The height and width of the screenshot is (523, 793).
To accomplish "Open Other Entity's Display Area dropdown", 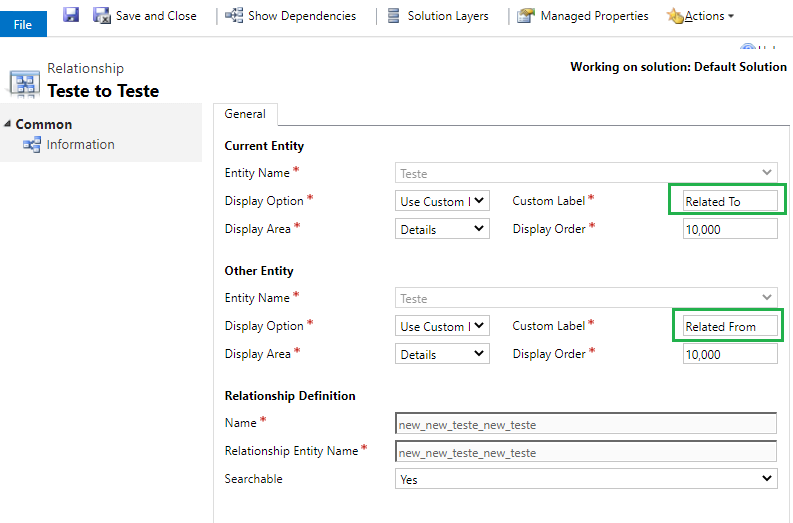I will pyautogui.click(x=442, y=354).
